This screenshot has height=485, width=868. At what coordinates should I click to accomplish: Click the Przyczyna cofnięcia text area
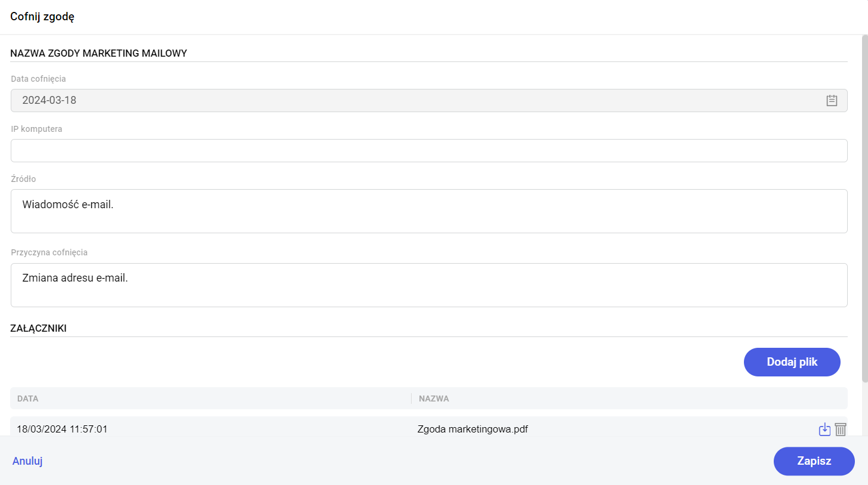tap(429, 285)
